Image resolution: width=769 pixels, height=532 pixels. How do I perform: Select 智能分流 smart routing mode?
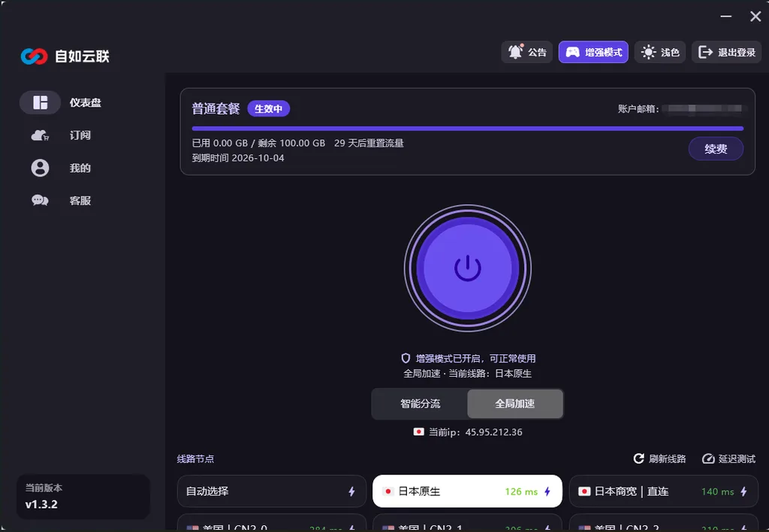click(421, 404)
